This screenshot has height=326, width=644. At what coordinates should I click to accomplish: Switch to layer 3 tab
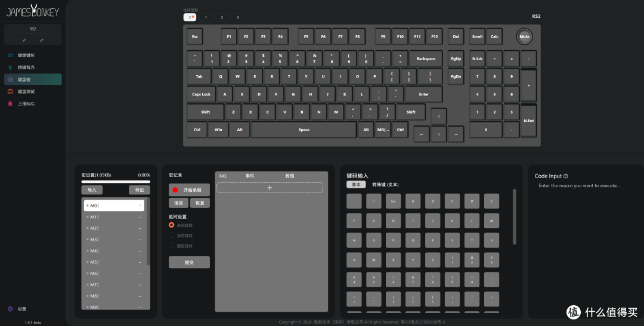point(238,17)
